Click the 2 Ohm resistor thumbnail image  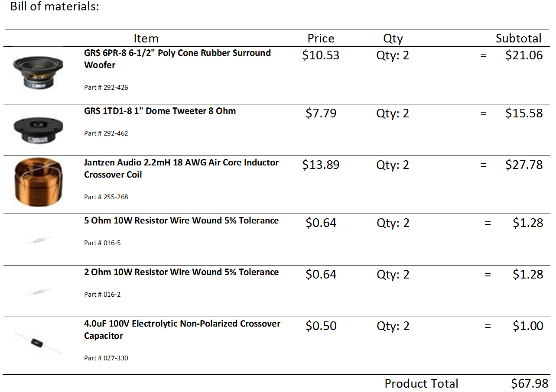pyautogui.click(x=39, y=292)
